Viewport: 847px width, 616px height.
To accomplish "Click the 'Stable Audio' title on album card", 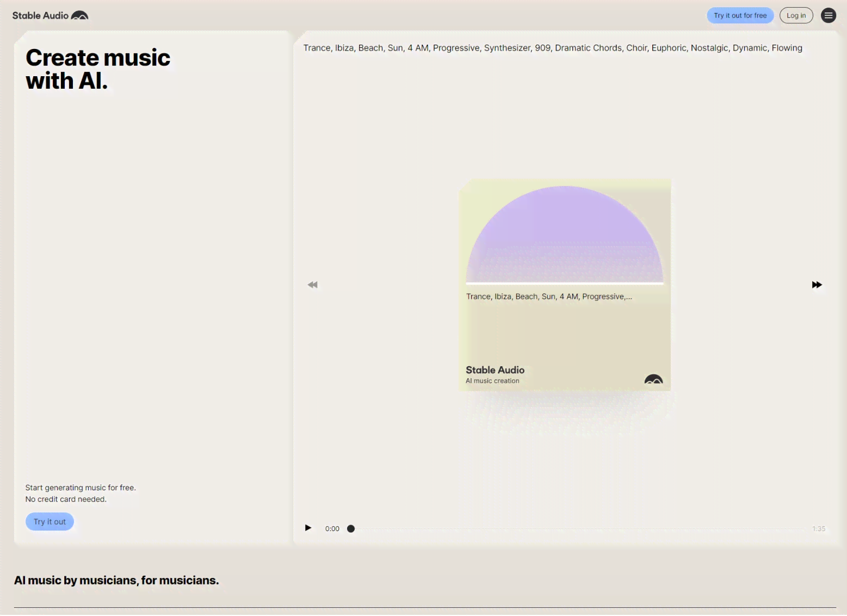I will [x=495, y=370].
